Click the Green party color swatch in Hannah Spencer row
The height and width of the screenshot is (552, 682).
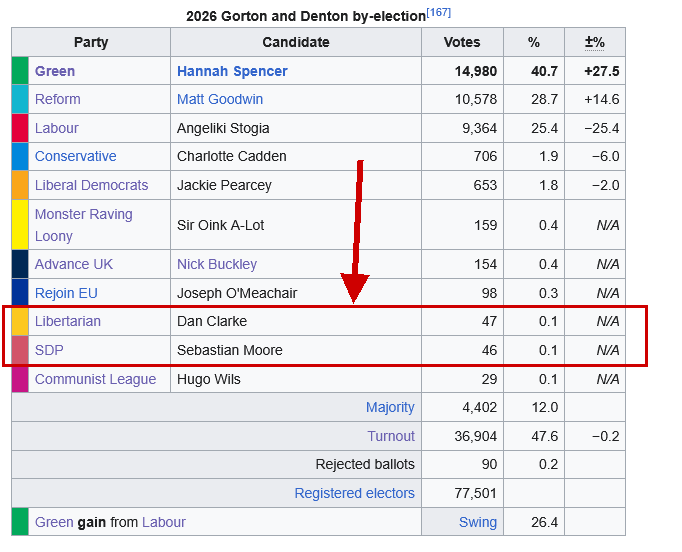click(x=20, y=70)
